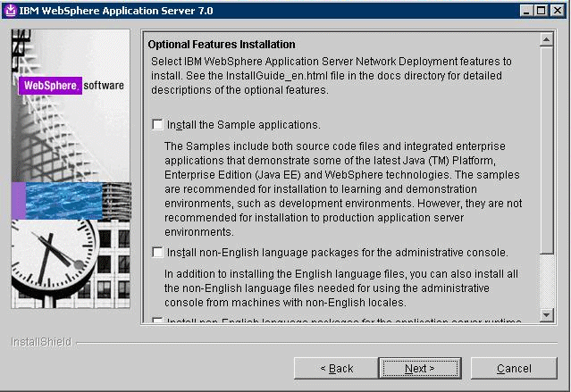Click the Optional Features Installation heading

pos(222,45)
